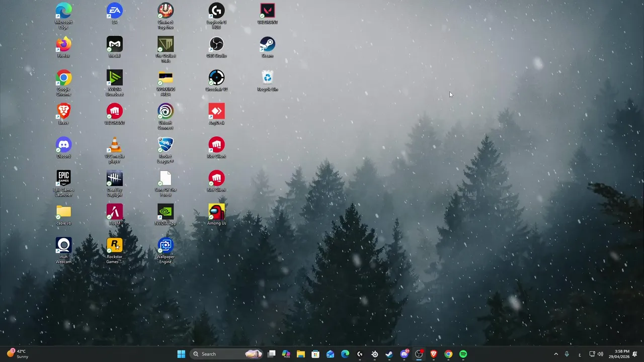Screen dimensions: 644x362
Task: Click the Steam icon in the taskbar
Action: [389, 354]
